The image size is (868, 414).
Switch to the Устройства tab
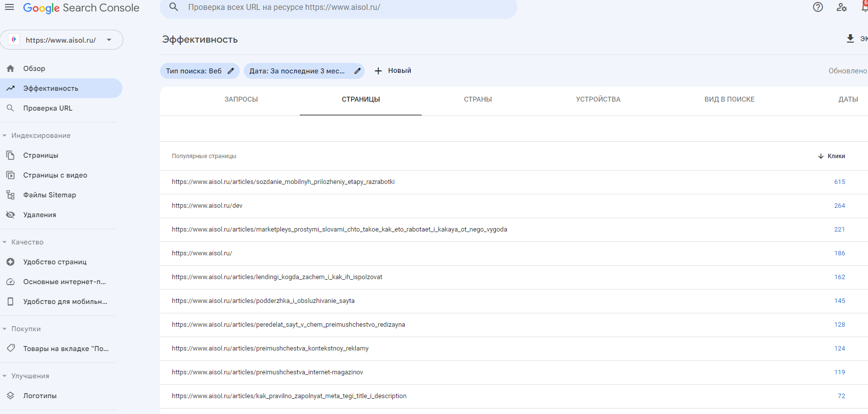(598, 99)
